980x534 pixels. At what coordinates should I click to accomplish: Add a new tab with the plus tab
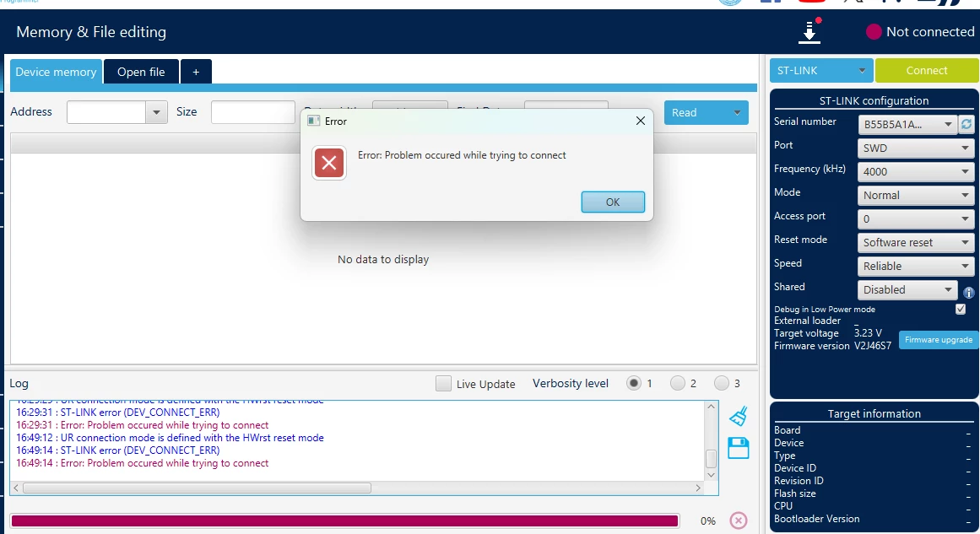pyautogui.click(x=196, y=72)
